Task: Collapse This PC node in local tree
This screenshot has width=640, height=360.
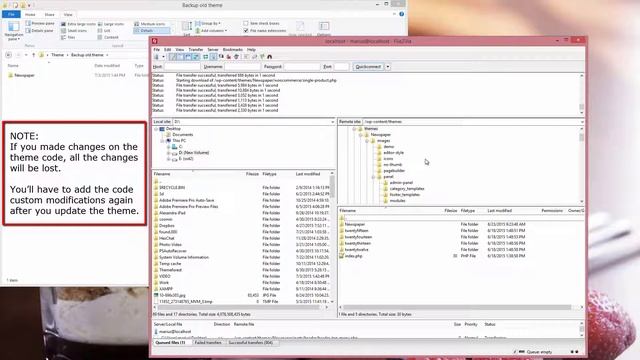Action: (162, 141)
